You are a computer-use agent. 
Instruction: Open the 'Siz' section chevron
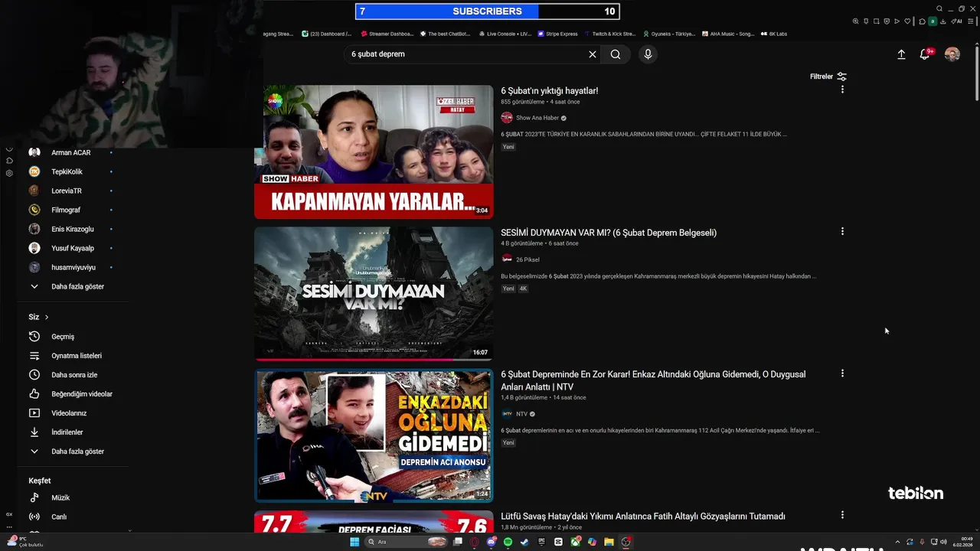tap(47, 317)
